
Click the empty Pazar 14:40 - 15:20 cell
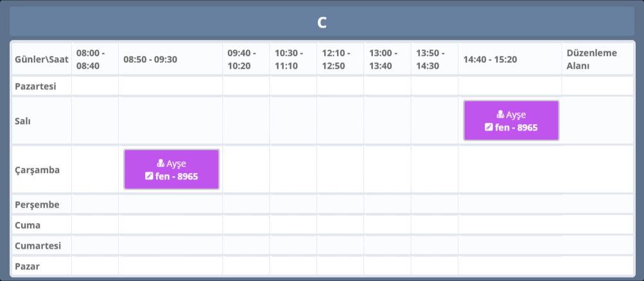510,266
